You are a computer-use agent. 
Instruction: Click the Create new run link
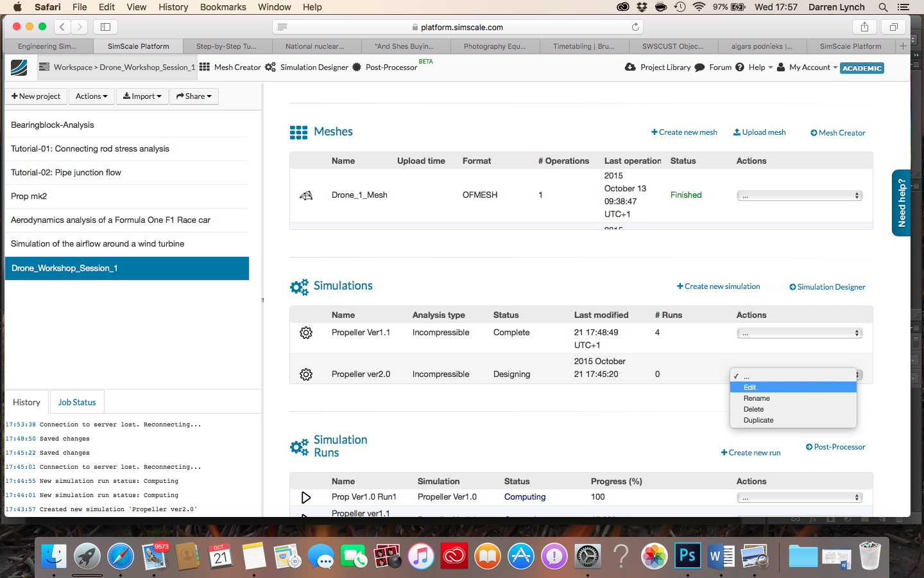coord(751,453)
